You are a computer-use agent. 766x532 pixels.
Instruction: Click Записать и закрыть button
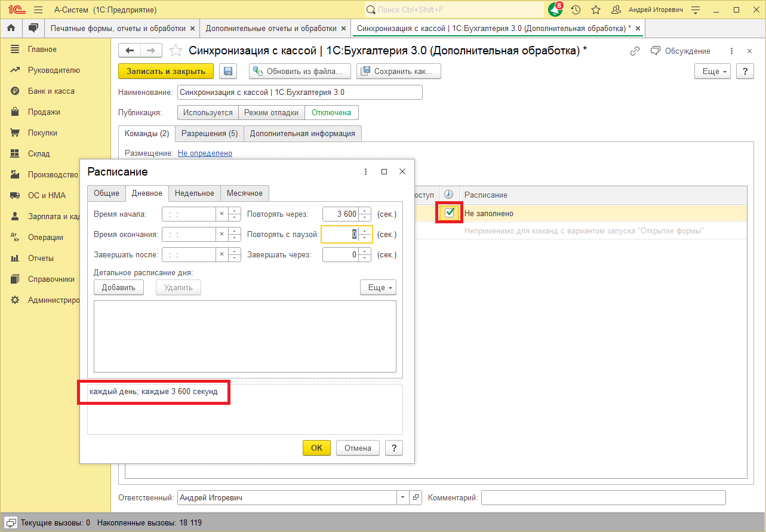[166, 71]
